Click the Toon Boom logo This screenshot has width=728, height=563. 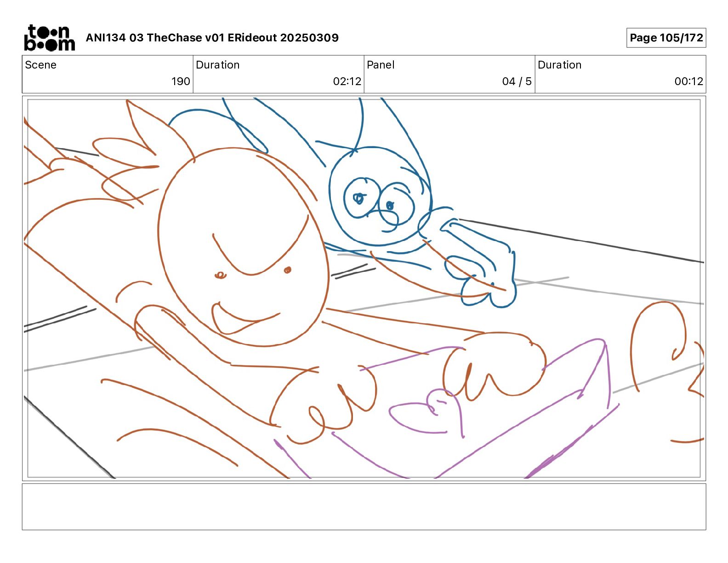pos(50,38)
